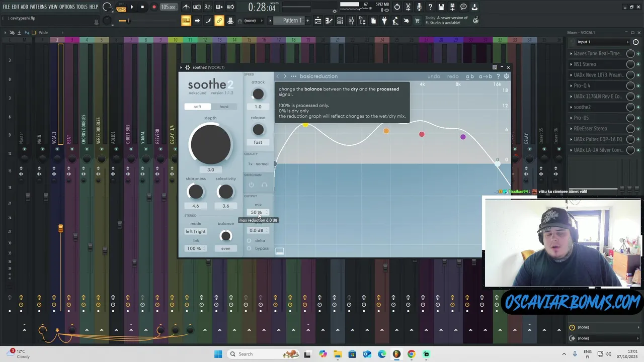This screenshot has height=362, width=644.
Task: Go to previous soothe2 preset arrow
Action: pyautogui.click(x=278, y=76)
